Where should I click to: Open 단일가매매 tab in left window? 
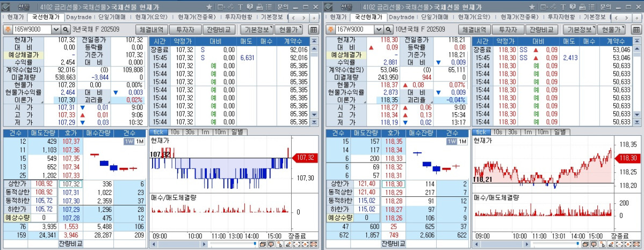[113, 17]
